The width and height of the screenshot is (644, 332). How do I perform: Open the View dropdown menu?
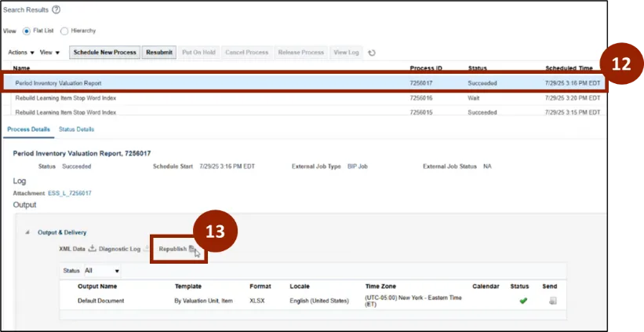pyautogui.click(x=50, y=53)
